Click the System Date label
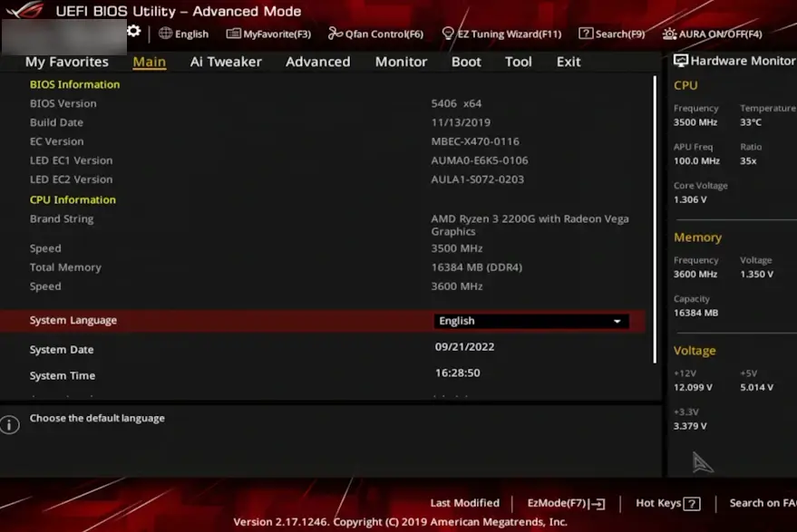 click(x=62, y=350)
